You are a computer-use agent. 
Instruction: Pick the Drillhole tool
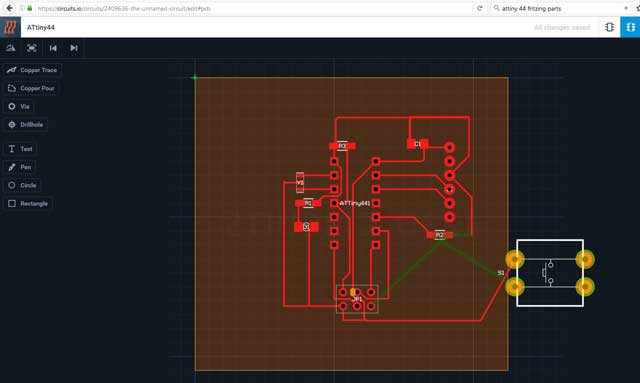pos(25,125)
